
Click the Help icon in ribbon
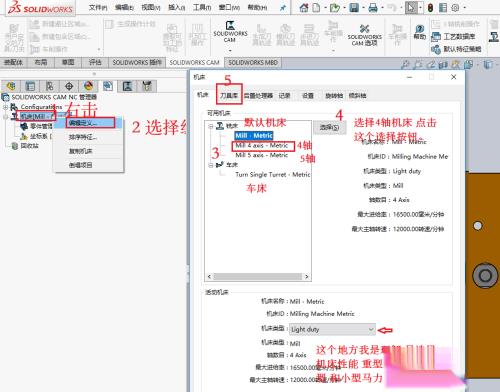point(420,32)
